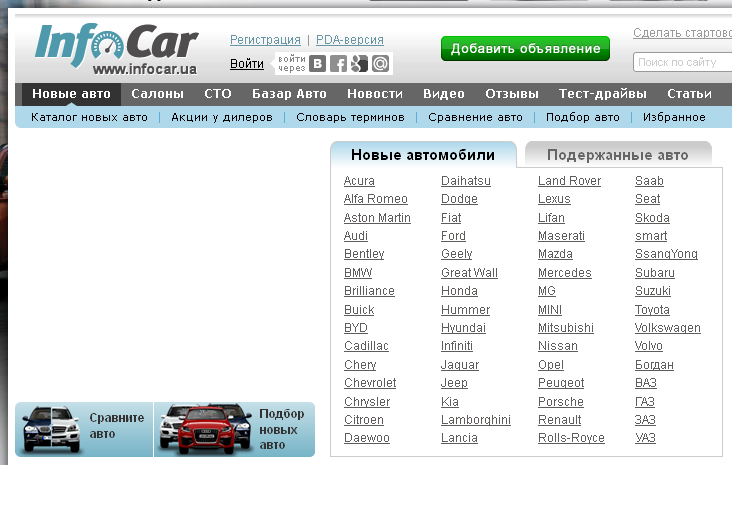Open the Toyota brand link
Screen dimensions: 732x512
(x=652, y=309)
